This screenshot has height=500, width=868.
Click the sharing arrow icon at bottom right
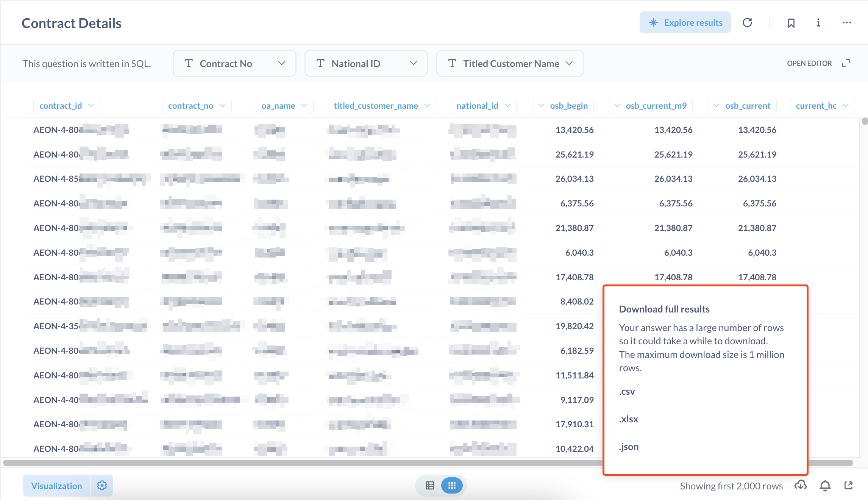[849, 486]
